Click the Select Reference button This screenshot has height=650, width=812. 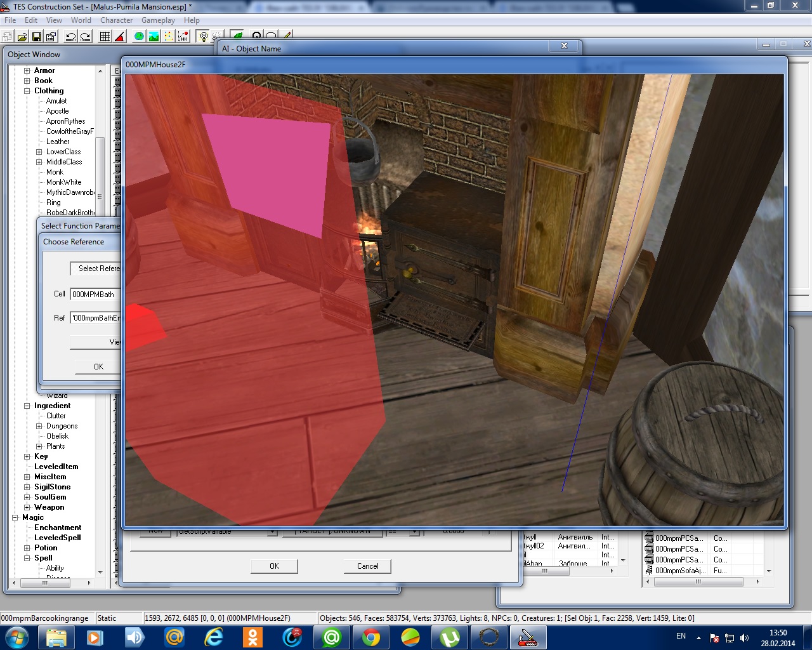(96, 269)
